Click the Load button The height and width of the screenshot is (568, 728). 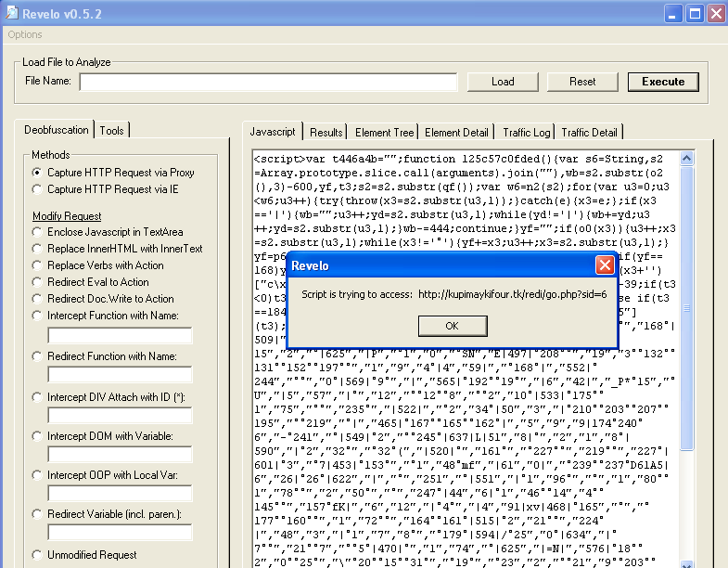[503, 82]
